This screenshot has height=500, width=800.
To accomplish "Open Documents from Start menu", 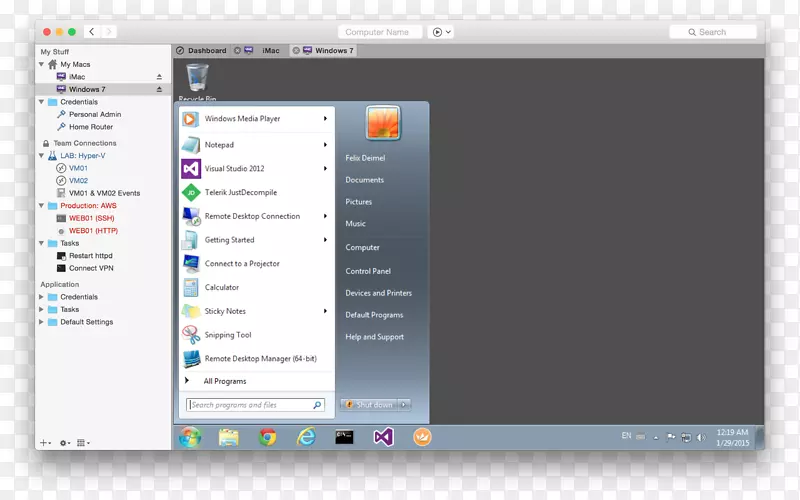I will click(x=364, y=180).
